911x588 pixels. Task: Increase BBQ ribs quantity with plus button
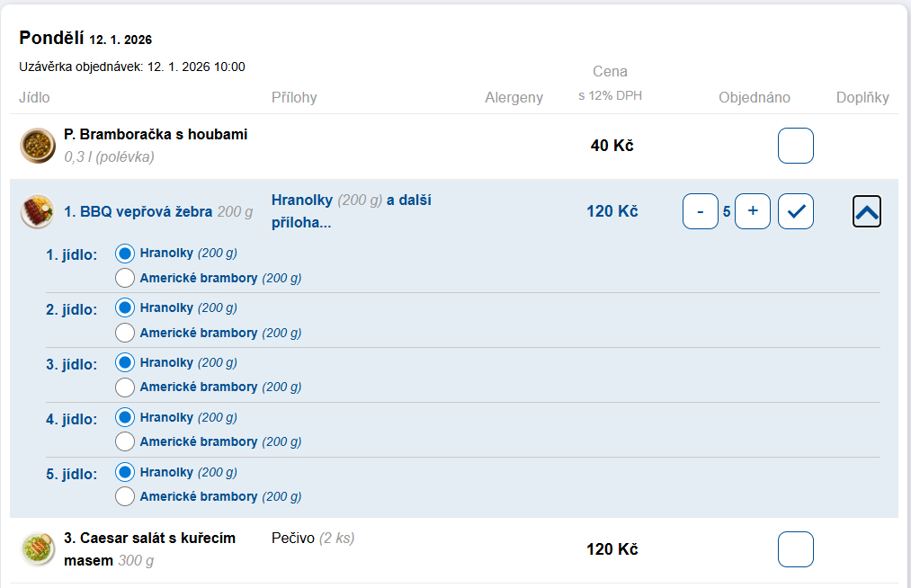tap(753, 211)
